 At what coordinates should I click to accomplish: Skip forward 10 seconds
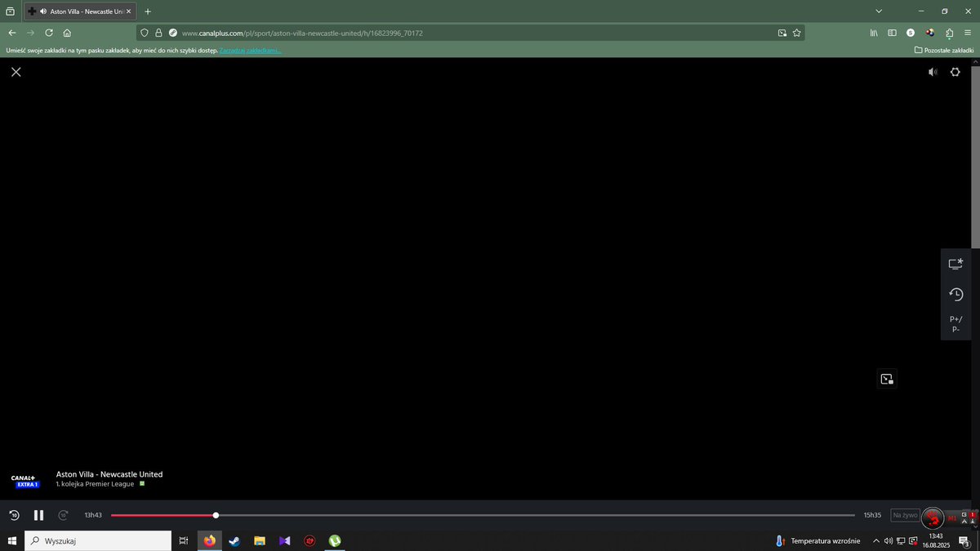coord(63,515)
